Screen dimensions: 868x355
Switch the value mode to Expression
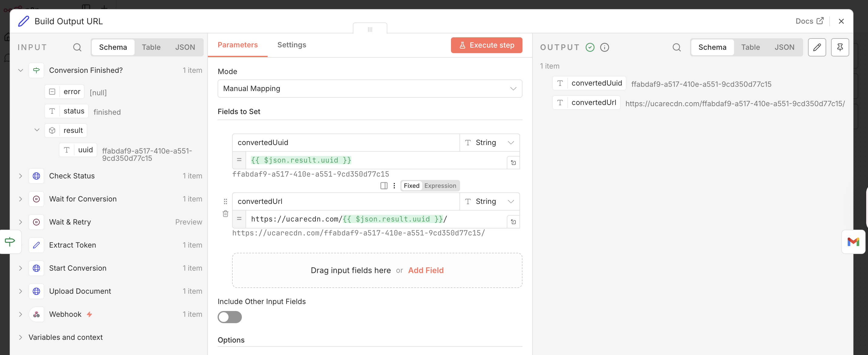point(440,186)
